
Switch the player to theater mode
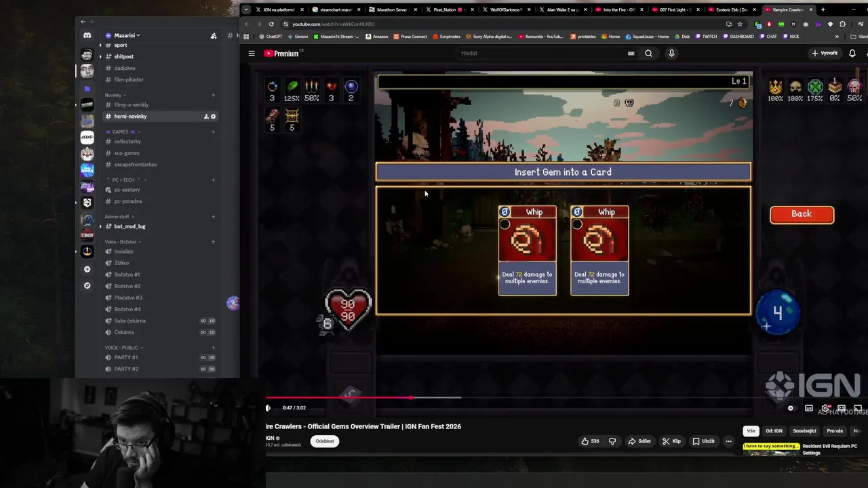(842, 408)
